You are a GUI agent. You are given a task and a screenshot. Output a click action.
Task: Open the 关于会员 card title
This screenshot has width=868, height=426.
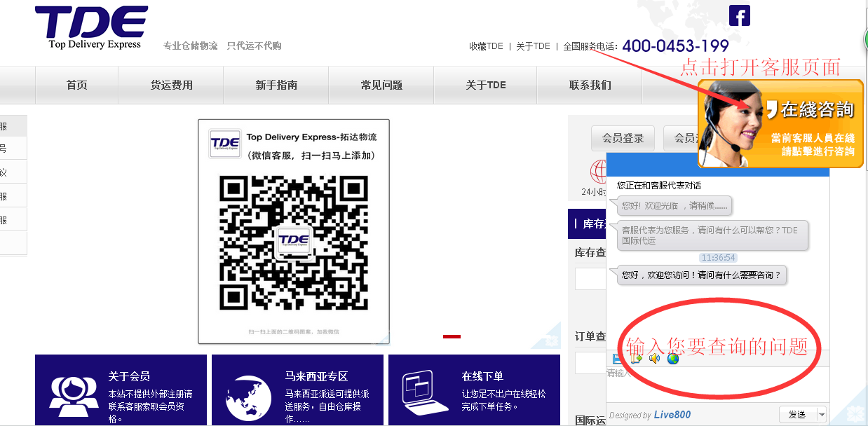[x=129, y=376]
